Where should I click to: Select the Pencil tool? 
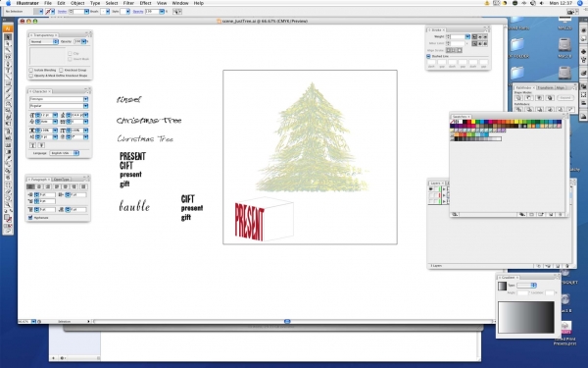click(8, 96)
